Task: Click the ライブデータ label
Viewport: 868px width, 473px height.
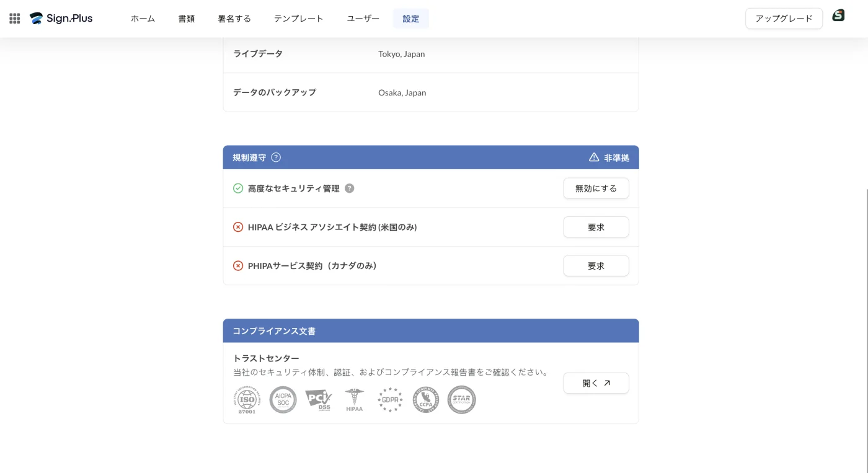Action: coord(258,54)
